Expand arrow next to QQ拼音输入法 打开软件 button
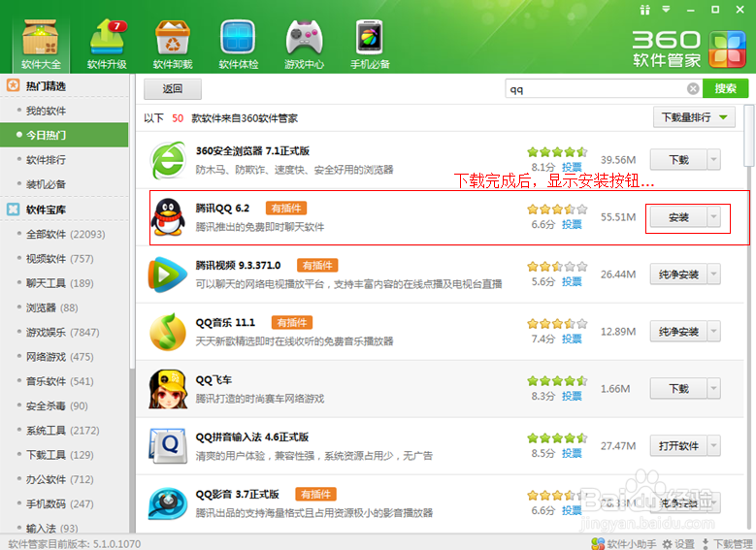Viewport: 756px width, 550px height. 713,446
